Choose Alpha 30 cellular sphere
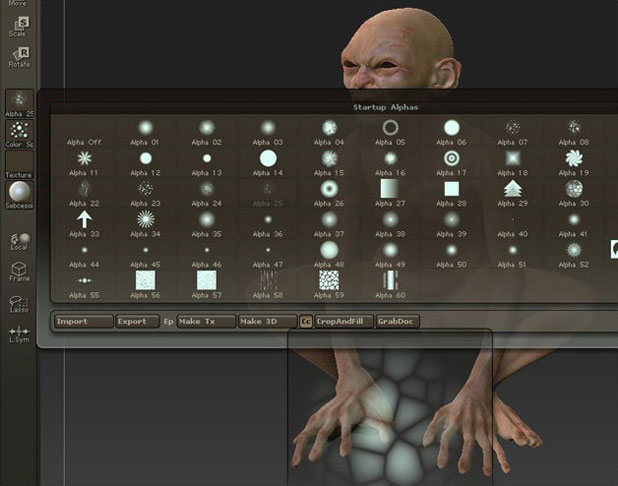This screenshot has height=486, width=618. pos(573,194)
